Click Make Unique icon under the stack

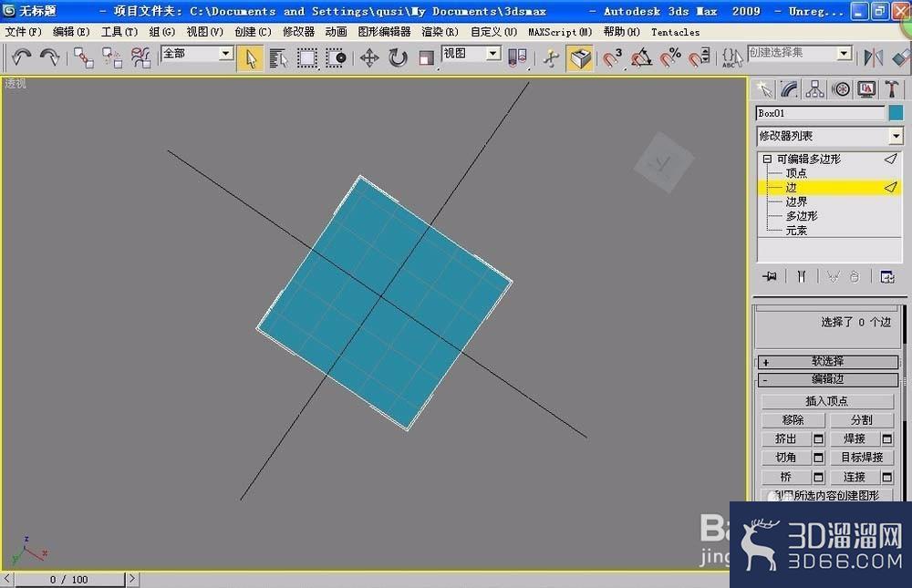[833, 276]
